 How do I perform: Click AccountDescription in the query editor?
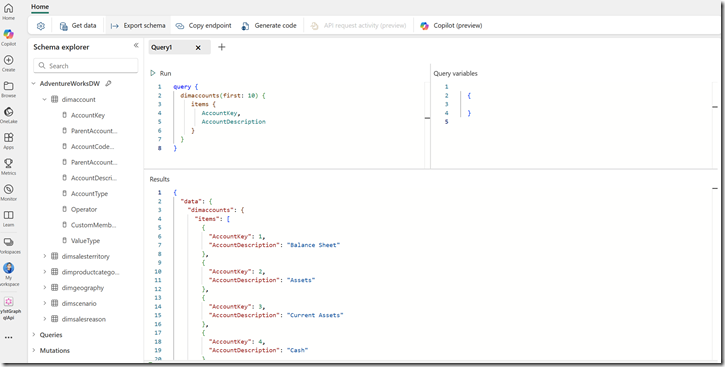pos(233,122)
